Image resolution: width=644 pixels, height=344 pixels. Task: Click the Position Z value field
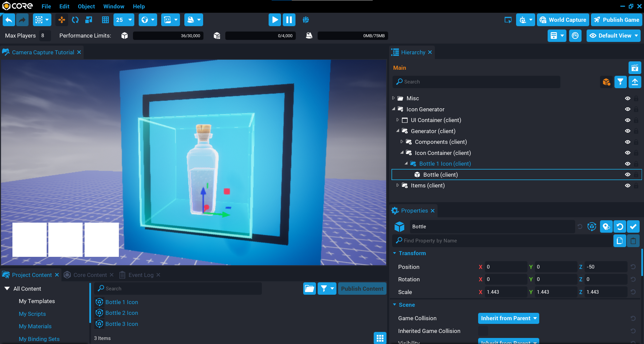click(x=605, y=267)
